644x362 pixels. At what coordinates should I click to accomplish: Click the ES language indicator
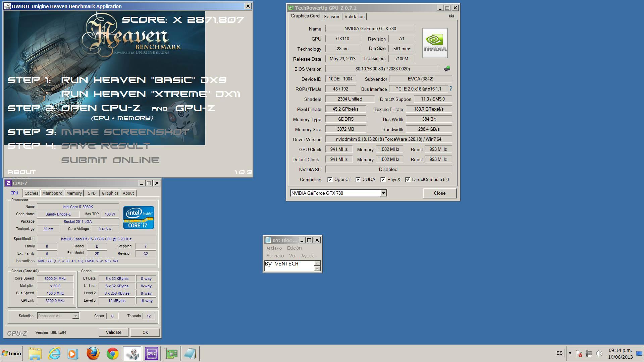(559, 353)
